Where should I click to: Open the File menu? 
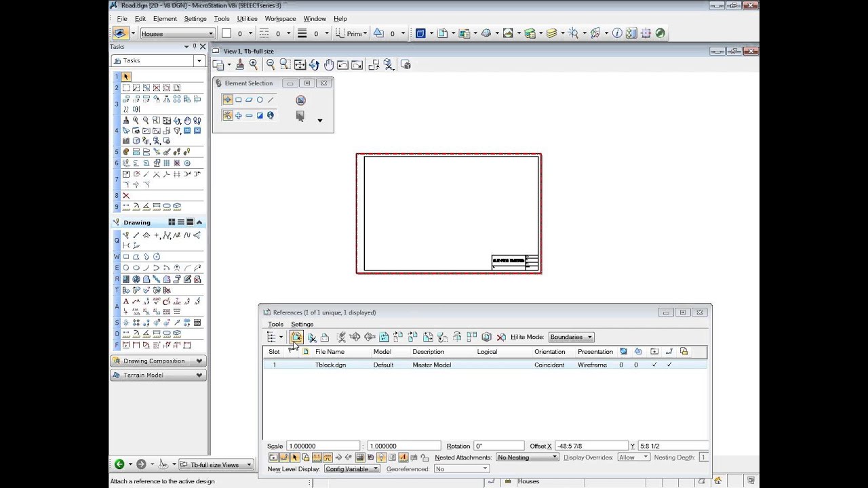click(122, 18)
